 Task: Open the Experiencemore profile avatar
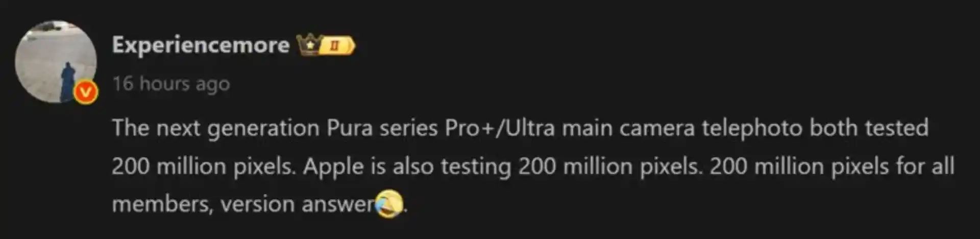(x=56, y=61)
